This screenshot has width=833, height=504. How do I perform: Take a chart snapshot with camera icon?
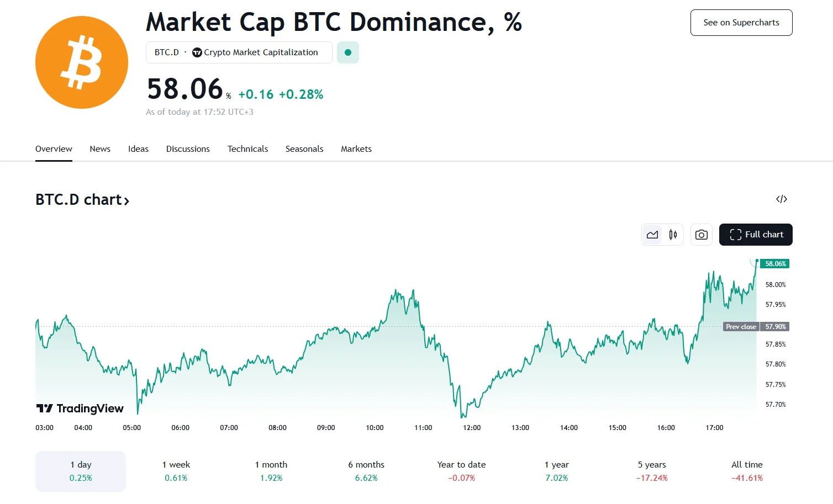[x=701, y=235]
